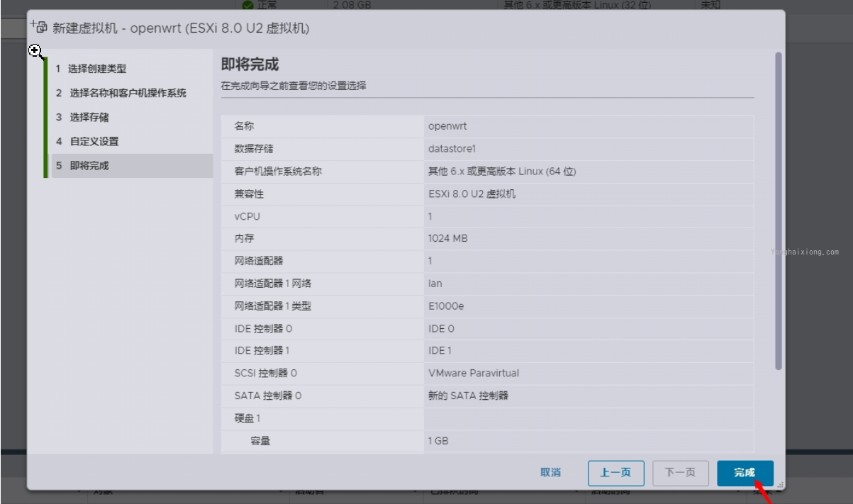
Task: Click the SATA 控制器 0 label
Action: pos(268,396)
